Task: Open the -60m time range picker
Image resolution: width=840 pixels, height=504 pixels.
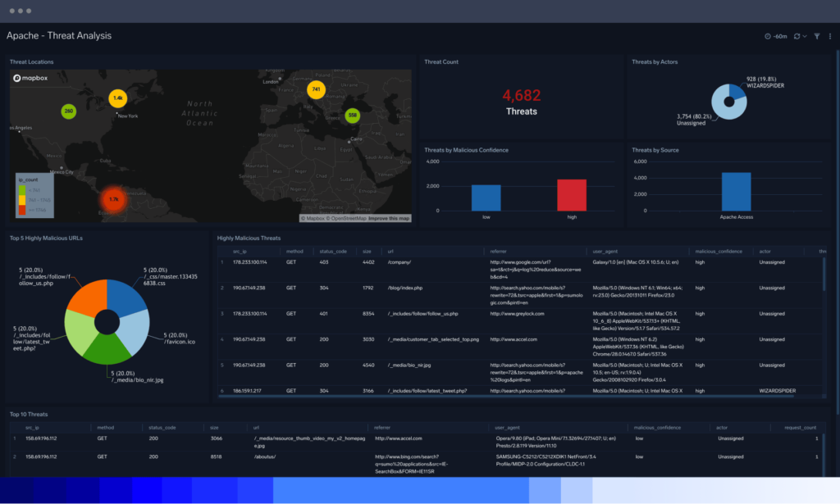Action: (x=776, y=36)
